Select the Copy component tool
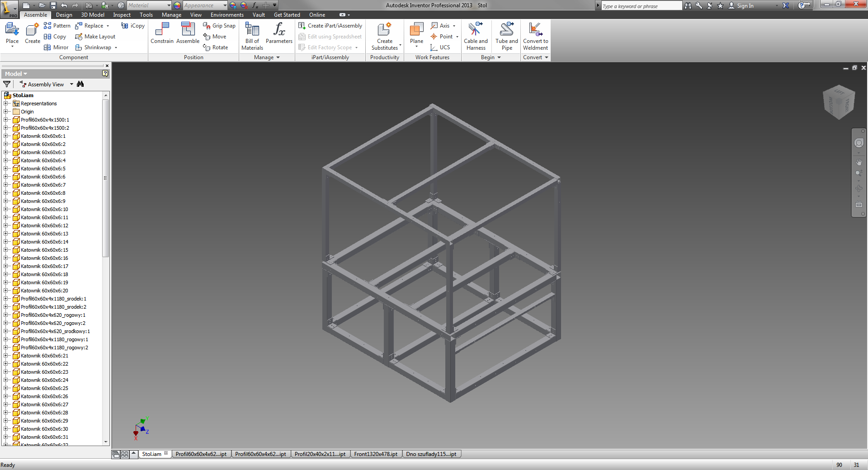This screenshot has height=470, width=868. [55, 37]
